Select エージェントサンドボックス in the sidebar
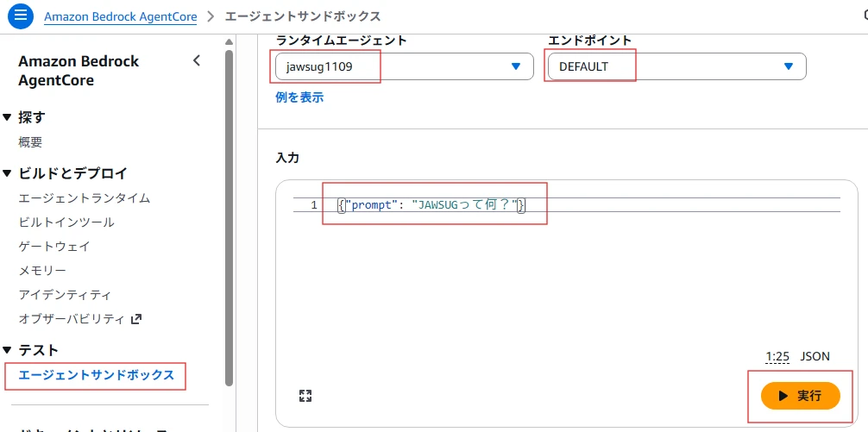868x432 pixels. pyautogui.click(x=96, y=375)
